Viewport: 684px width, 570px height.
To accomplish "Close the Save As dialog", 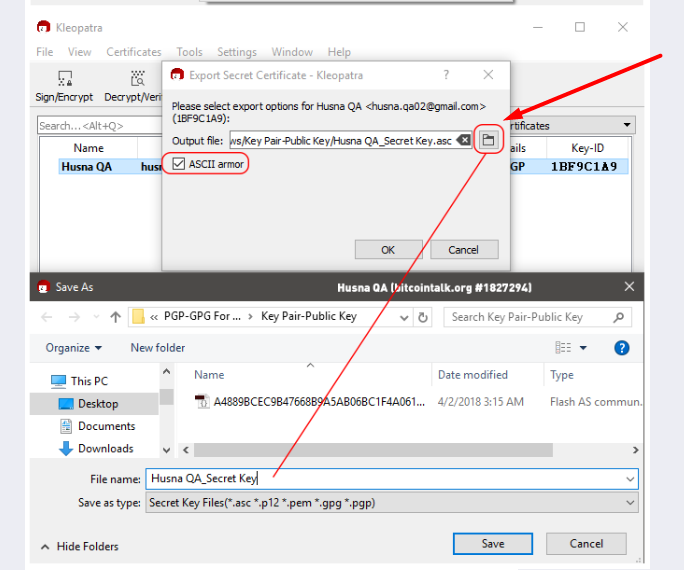I will tap(629, 287).
